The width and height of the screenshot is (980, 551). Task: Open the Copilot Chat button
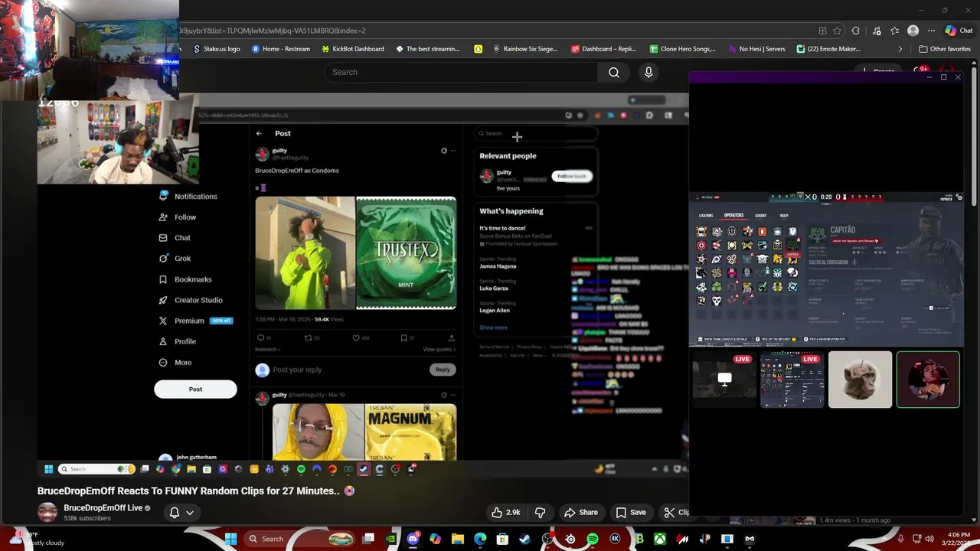(x=959, y=31)
